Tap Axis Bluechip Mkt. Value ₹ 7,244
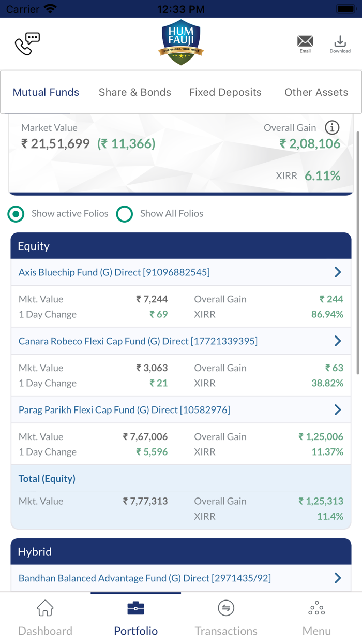Screen dimensions: 362x644 pyautogui.click(x=152, y=299)
